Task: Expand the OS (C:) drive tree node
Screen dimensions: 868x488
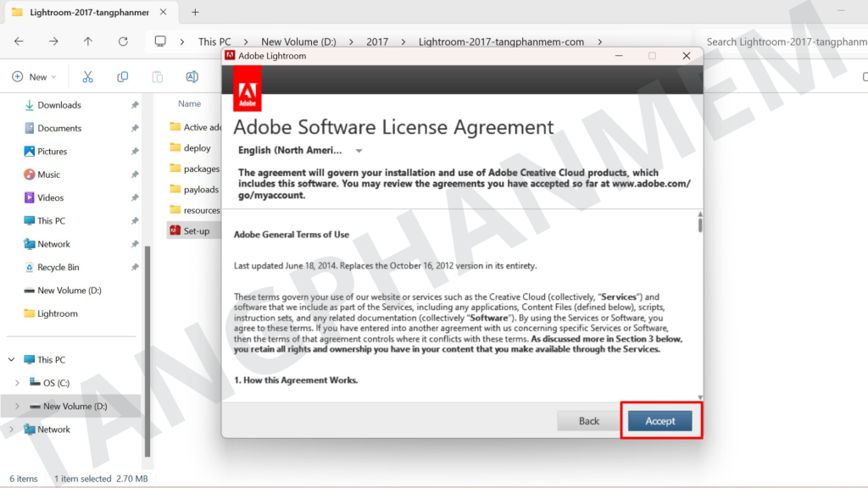Action: pos(17,383)
